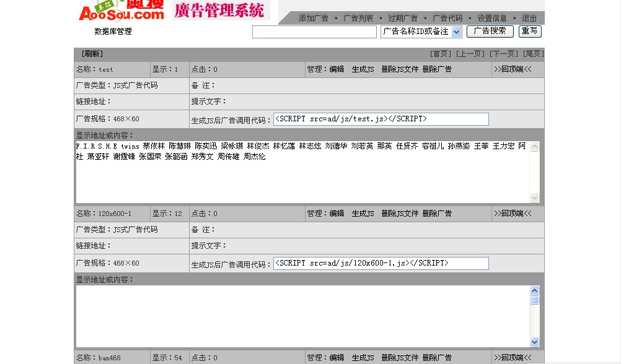Click 编辑 for the ban468 ad
The height and width of the screenshot is (364, 621).
[x=337, y=358]
